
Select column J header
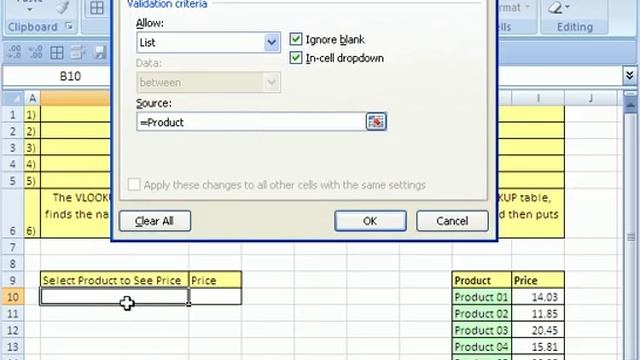[591, 98]
